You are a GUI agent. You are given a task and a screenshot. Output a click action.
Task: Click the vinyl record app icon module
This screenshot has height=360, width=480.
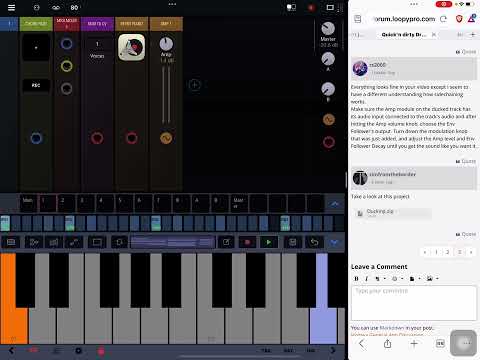point(132,47)
